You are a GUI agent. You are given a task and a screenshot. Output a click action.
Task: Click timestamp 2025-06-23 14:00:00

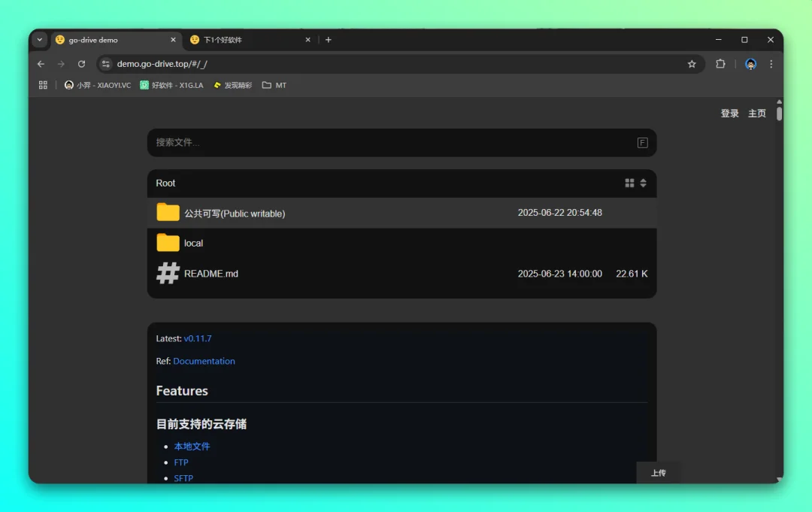(x=560, y=274)
